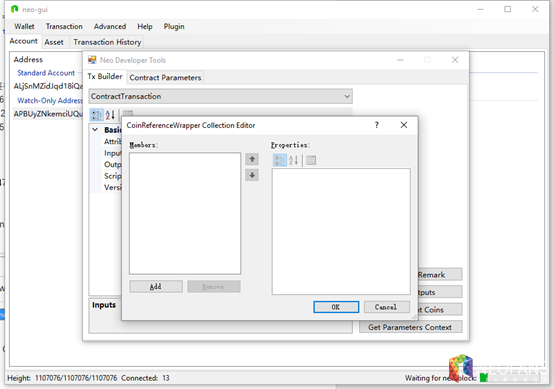Close the CoinReferenceWrapper Collection Editor dialog

click(x=404, y=125)
